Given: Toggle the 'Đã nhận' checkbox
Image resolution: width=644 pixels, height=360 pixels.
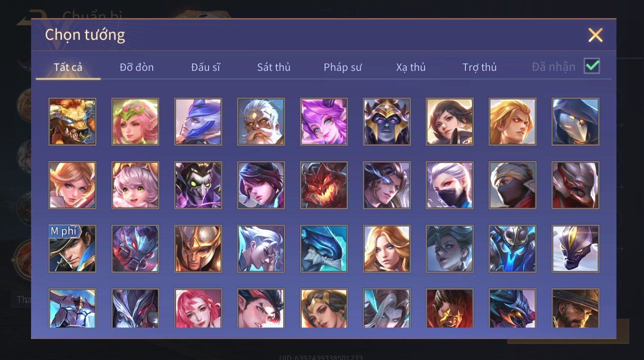Looking at the screenshot, I should [592, 66].
